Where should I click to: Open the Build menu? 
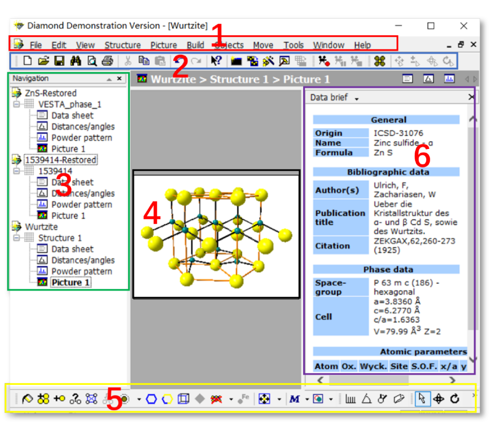coord(195,45)
